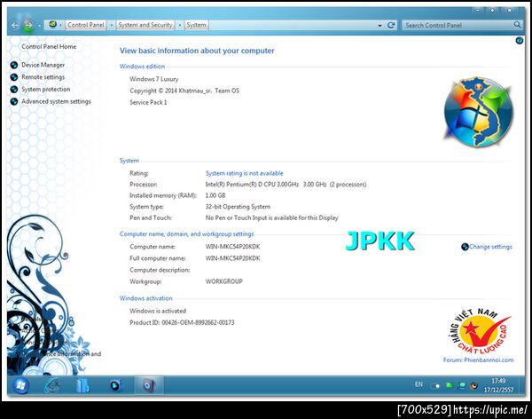Select 'Windows is activated' text
Image resolution: width=532 pixels, height=419 pixels.
[x=158, y=311]
